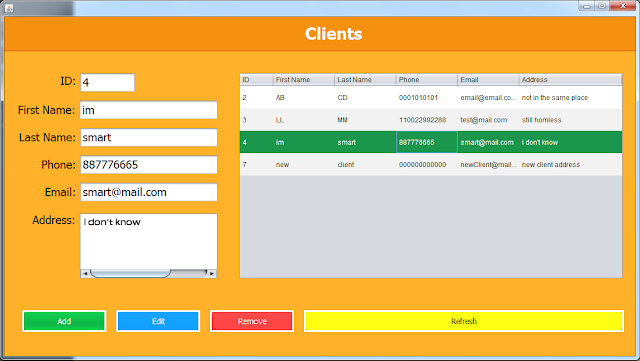Click the blue Edit button
This screenshot has height=361, width=640.
[x=158, y=321]
